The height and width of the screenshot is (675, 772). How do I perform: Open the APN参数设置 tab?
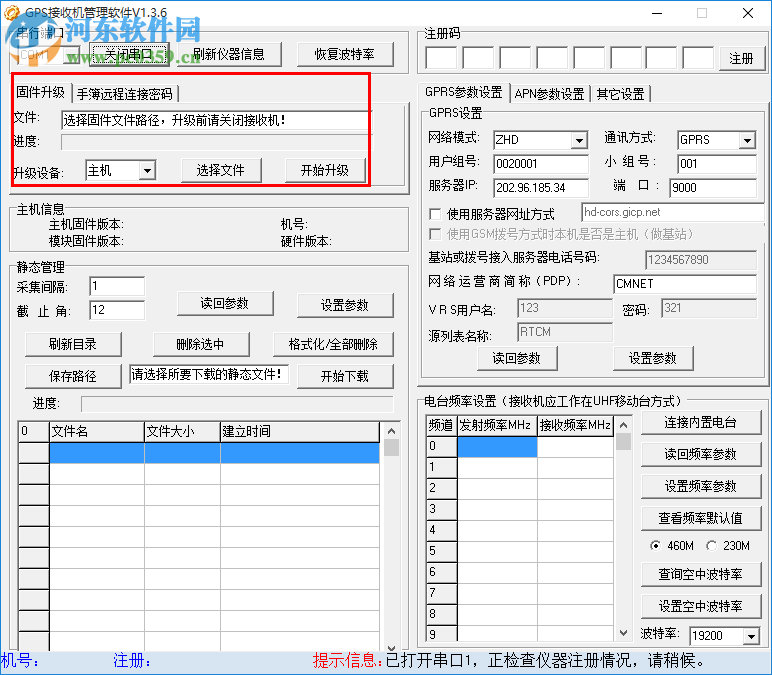coord(549,94)
